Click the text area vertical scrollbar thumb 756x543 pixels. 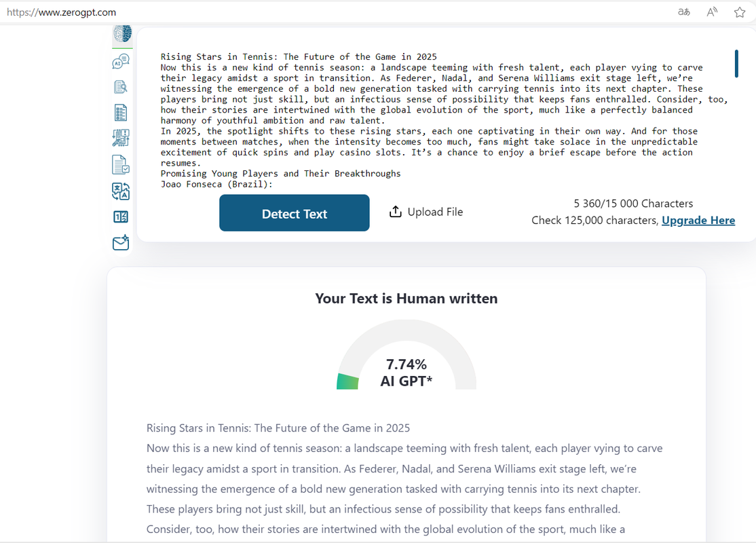[736, 63]
